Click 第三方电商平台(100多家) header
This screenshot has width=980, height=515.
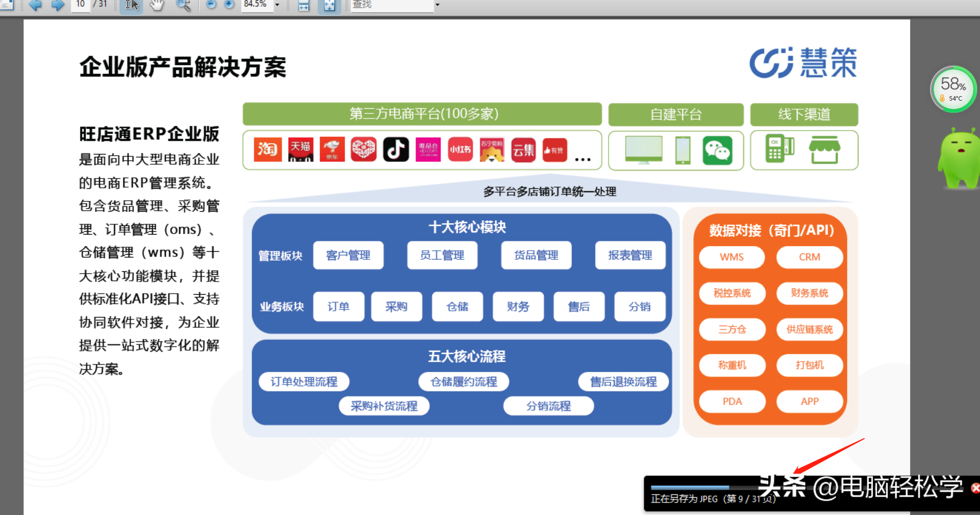[422, 114]
